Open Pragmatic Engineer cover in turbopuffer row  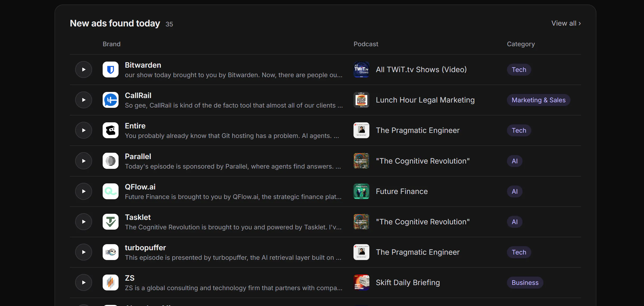361,252
